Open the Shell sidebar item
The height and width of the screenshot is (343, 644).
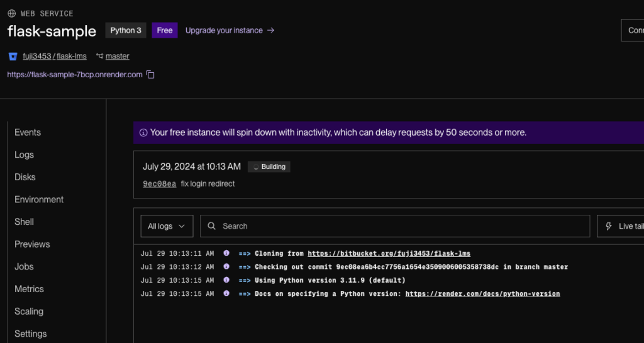tap(24, 222)
